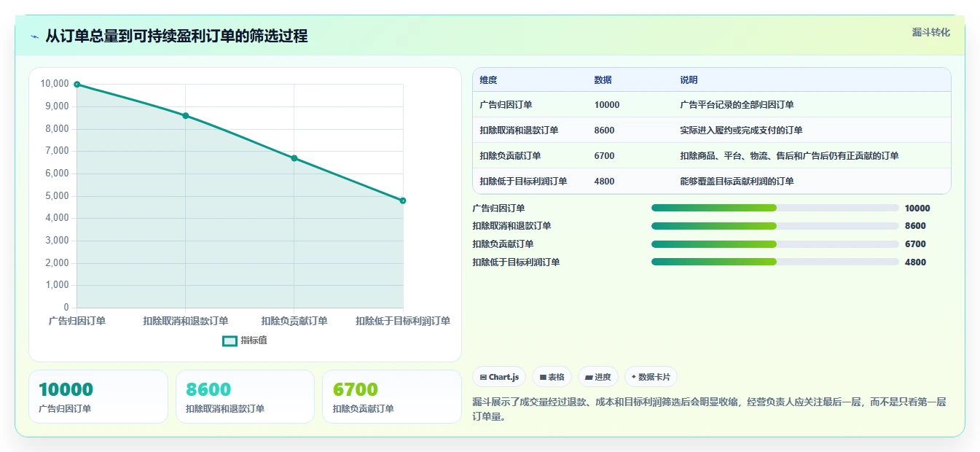Click the progress value 10000 label

point(917,208)
